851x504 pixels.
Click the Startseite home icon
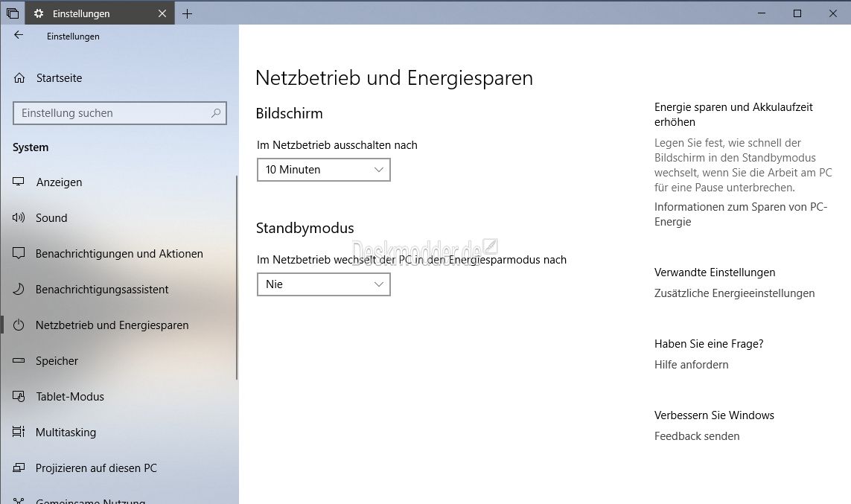[x=19, y=78]
